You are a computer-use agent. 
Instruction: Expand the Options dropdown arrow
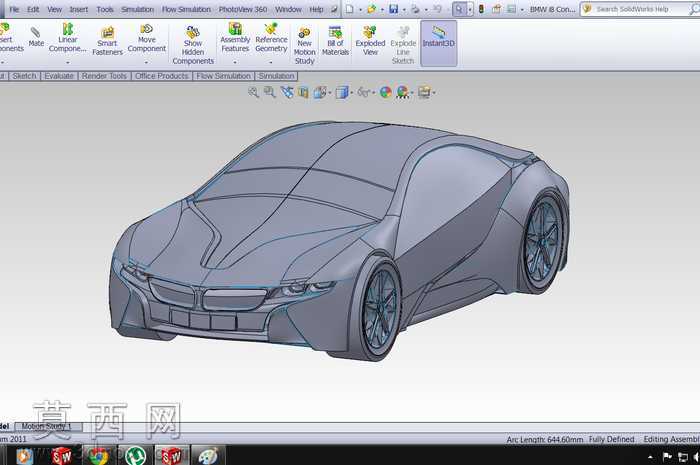click(x=522, y=9)
